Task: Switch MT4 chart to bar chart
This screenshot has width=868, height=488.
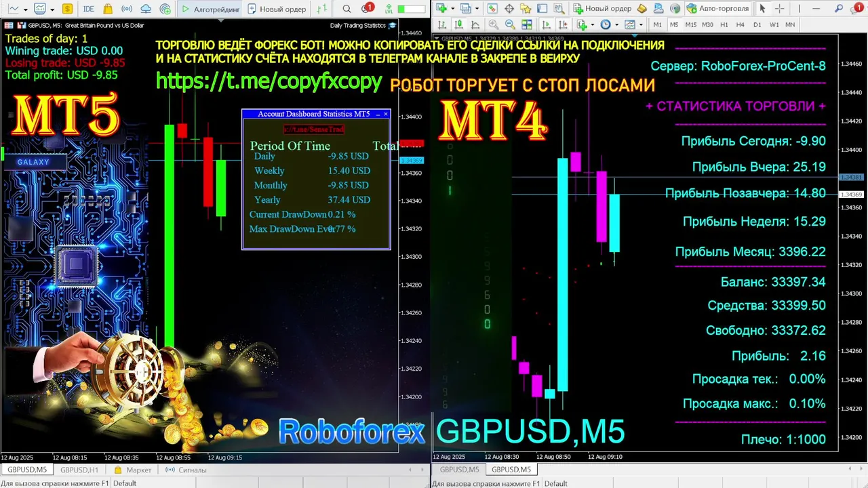Action: pos(441,24)
